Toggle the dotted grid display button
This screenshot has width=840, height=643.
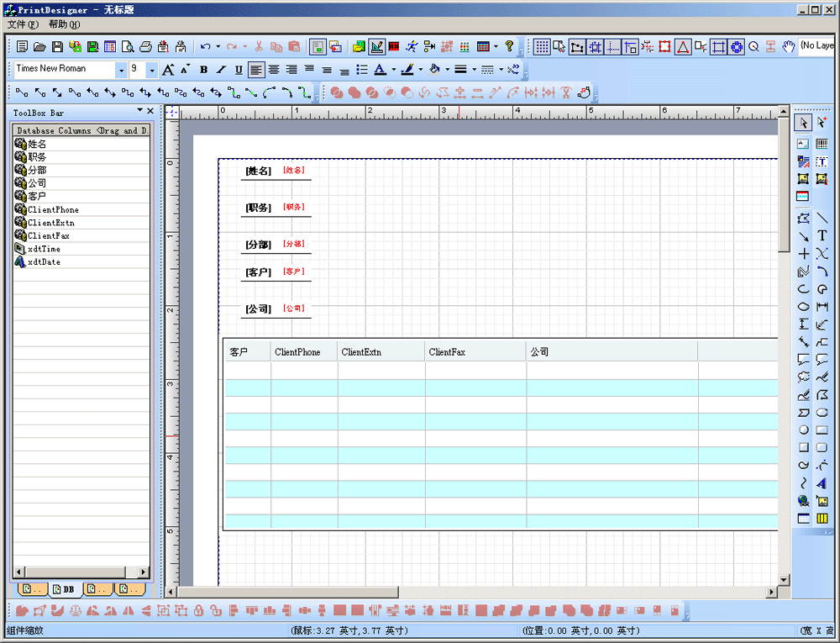point(542,46)
